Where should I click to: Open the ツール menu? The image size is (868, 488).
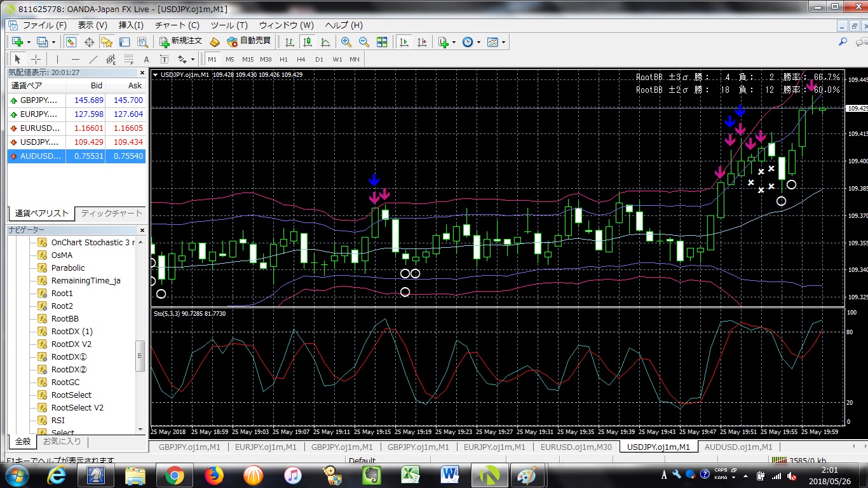pyautogui.click(x=229, y=25)
